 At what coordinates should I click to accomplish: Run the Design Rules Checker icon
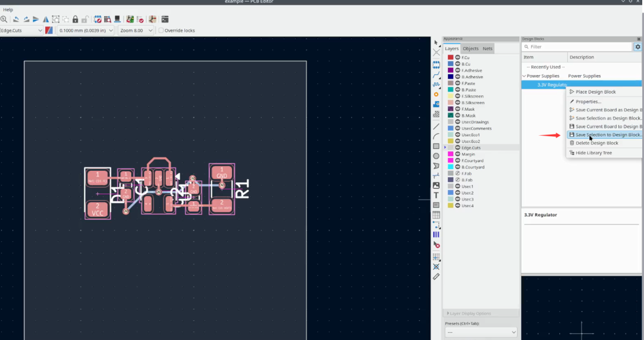[x=140, y=19]
